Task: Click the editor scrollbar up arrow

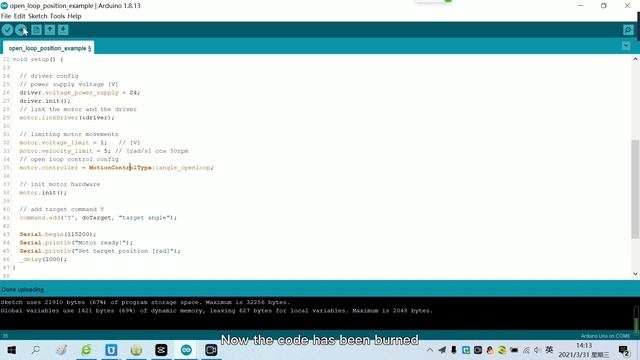Action: click(x=635, y=59)
